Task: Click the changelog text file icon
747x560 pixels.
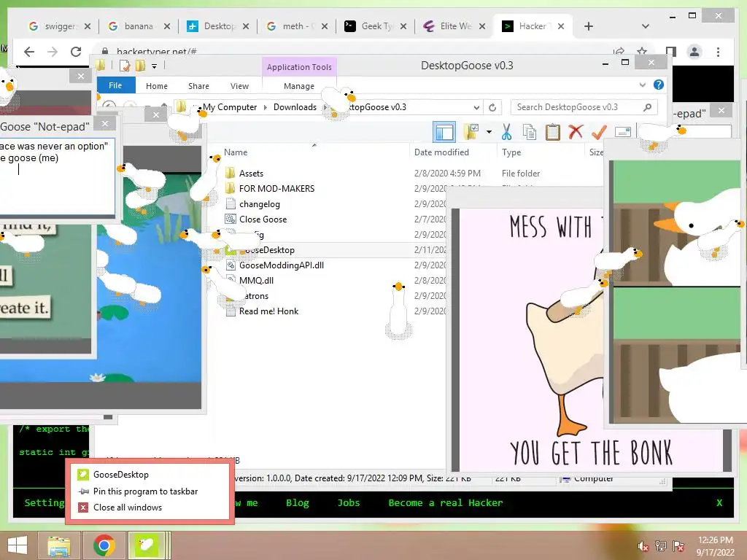Action: point(231,204)
